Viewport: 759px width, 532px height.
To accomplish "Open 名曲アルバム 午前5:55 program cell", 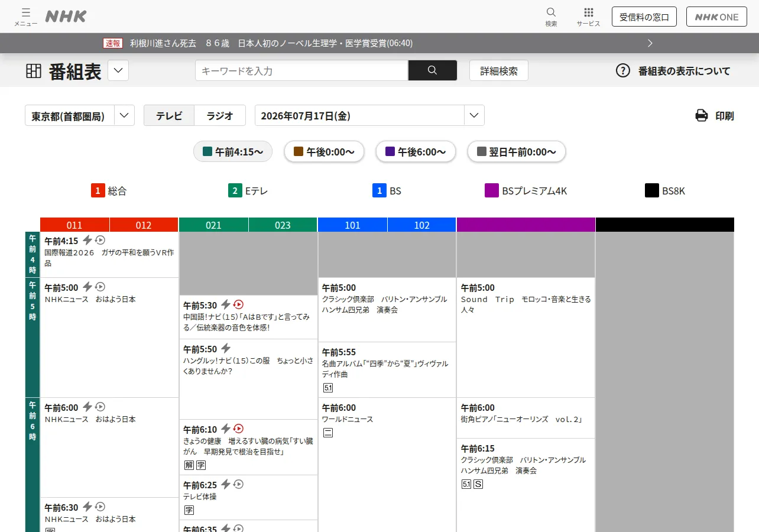I will pos(387,370).
